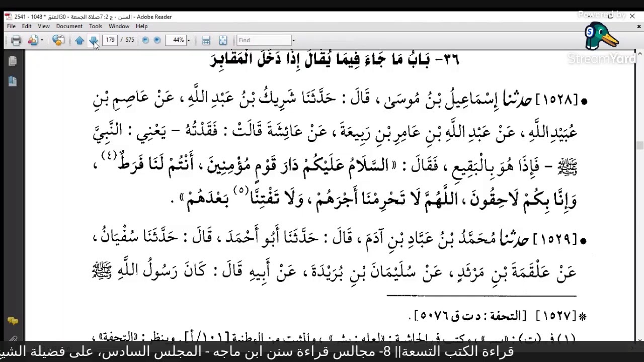Click the fit width scrolling icon
Screen dimensions: 644x362
(206, 40)
